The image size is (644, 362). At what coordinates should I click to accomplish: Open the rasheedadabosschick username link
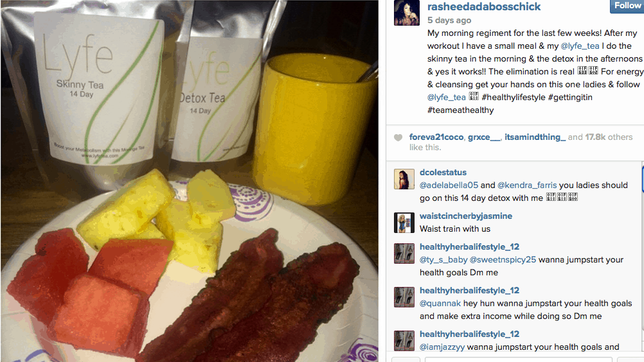[484, 6]
